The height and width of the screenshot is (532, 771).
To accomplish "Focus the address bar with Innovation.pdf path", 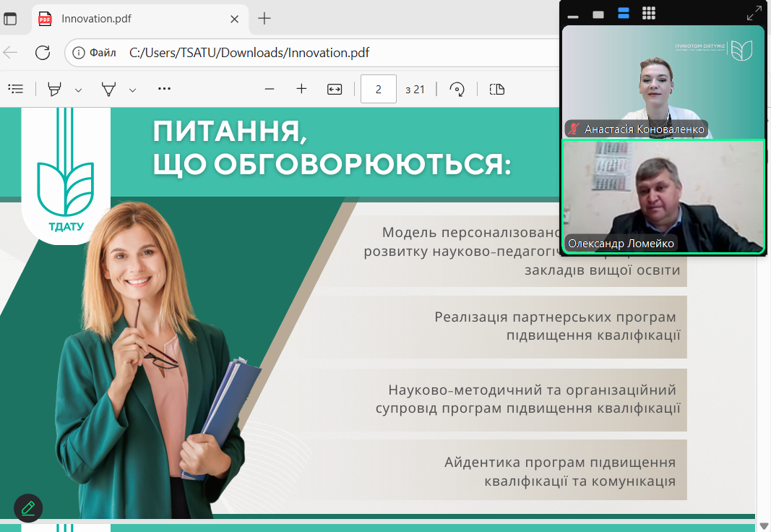I will point(249,53).
